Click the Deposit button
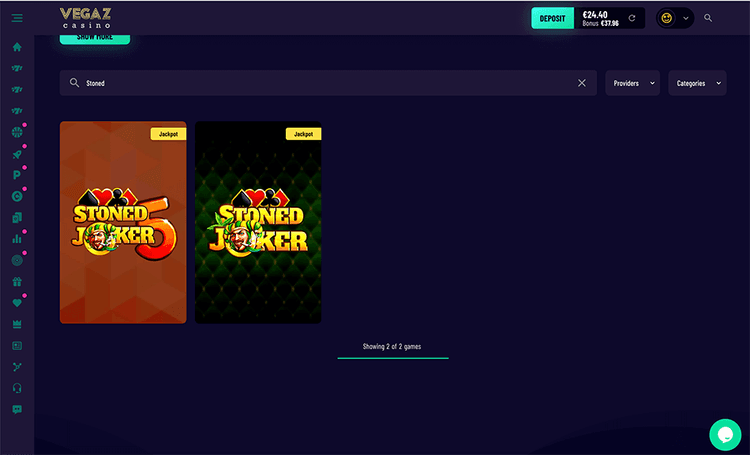The height and width of the screenshot is (455, 750). pyautogui.click(x=552, y=19)
